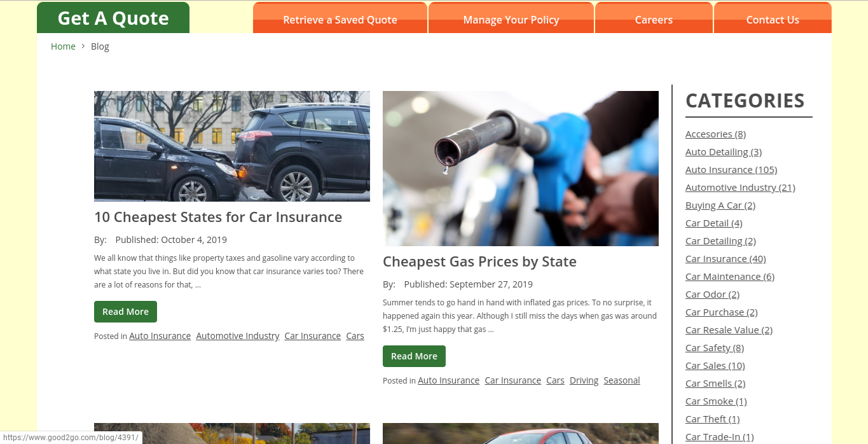This screenshot has height=444, width=868.
Task: Open the gas pump nozzle article image
Action: 521,169
